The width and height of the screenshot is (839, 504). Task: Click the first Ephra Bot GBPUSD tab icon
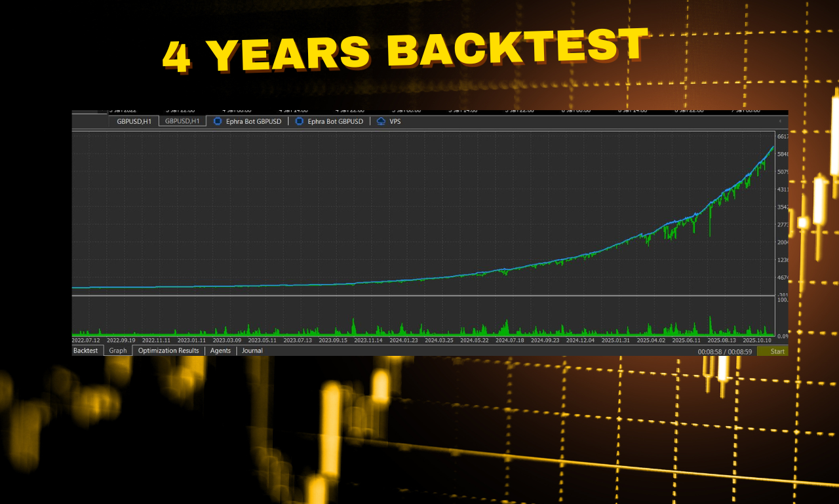(x=218, y=121)
